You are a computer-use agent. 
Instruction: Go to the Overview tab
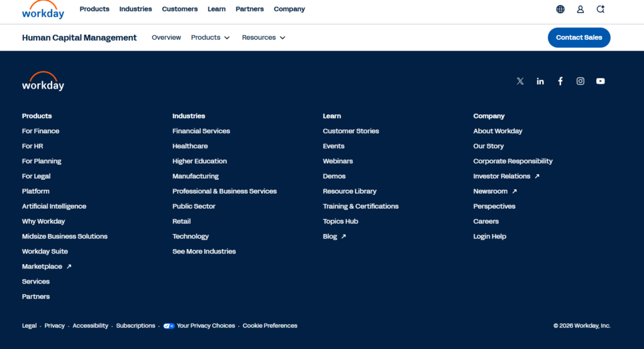[166, 37]
